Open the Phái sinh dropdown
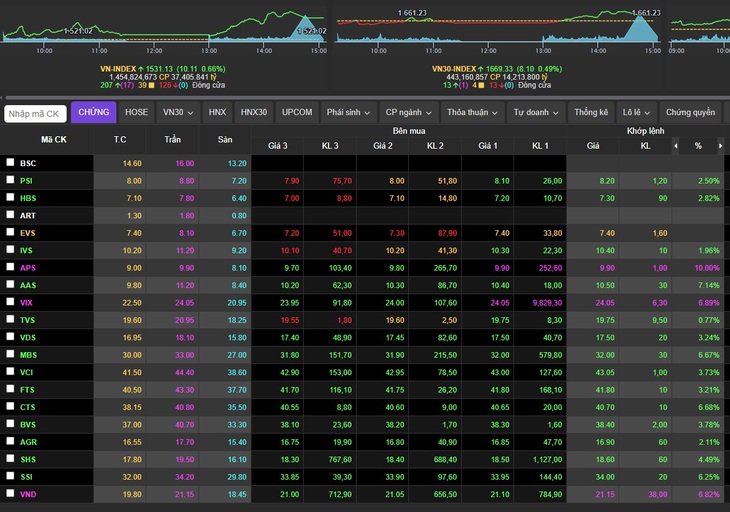The image size is (730, 512). pos(348,113)
